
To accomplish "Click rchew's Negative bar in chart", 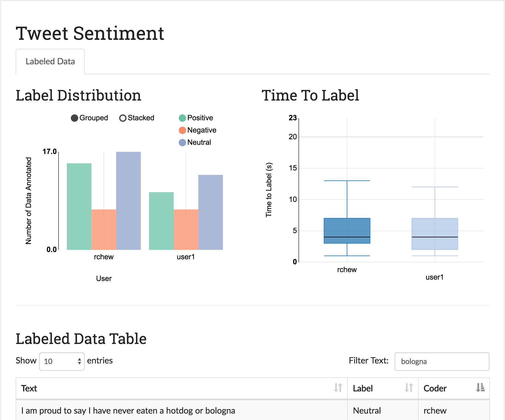I will (104, 229).
